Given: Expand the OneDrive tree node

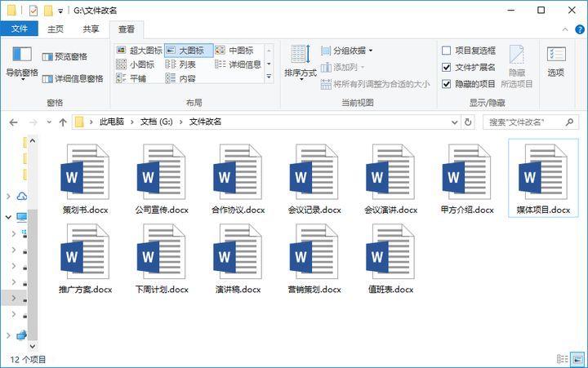Looking at the screenshot, I should click(x=8, y=196).
